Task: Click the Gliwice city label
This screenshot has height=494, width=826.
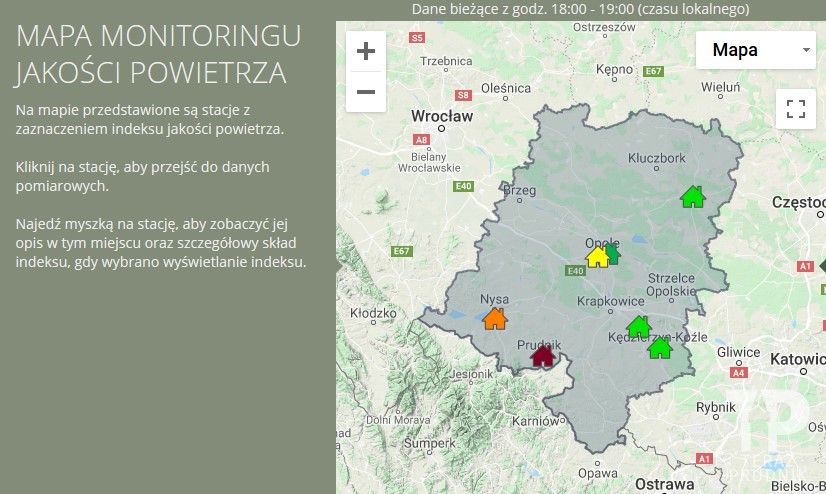Action: [x=738, y=352]
